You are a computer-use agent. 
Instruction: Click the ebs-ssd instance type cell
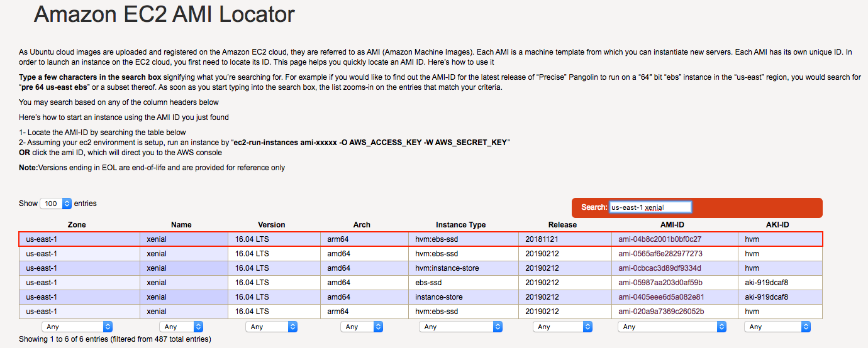[x=464, y=283]
